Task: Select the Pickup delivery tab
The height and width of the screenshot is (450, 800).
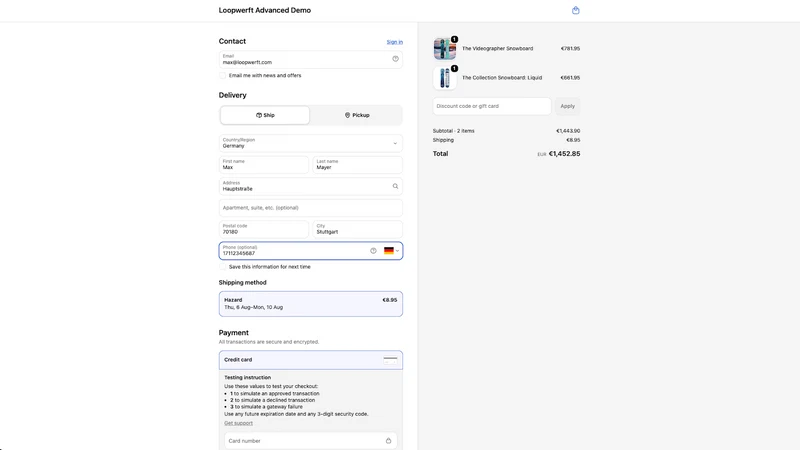Action: pos(357,115)
